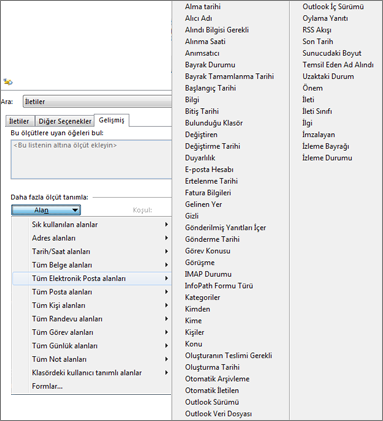Select Outlook İç Sürümü field
383x421 pixels.
[333, 7]
